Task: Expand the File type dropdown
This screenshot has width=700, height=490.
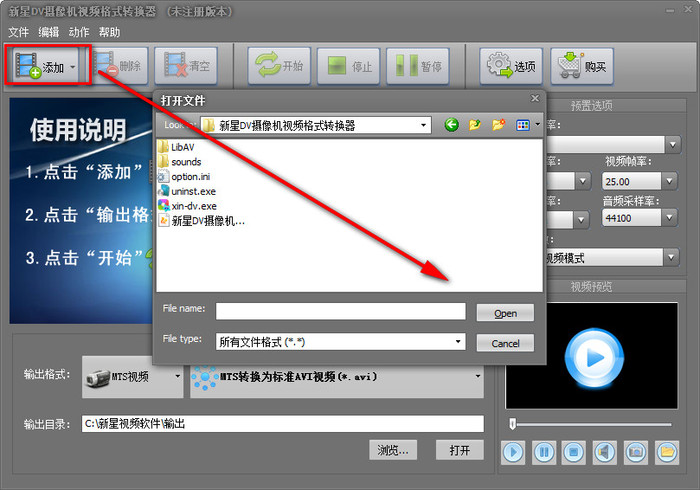Action: [458, 342]
